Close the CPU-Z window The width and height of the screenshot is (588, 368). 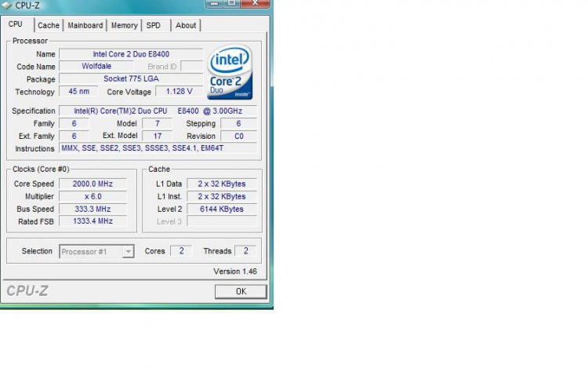256,3
